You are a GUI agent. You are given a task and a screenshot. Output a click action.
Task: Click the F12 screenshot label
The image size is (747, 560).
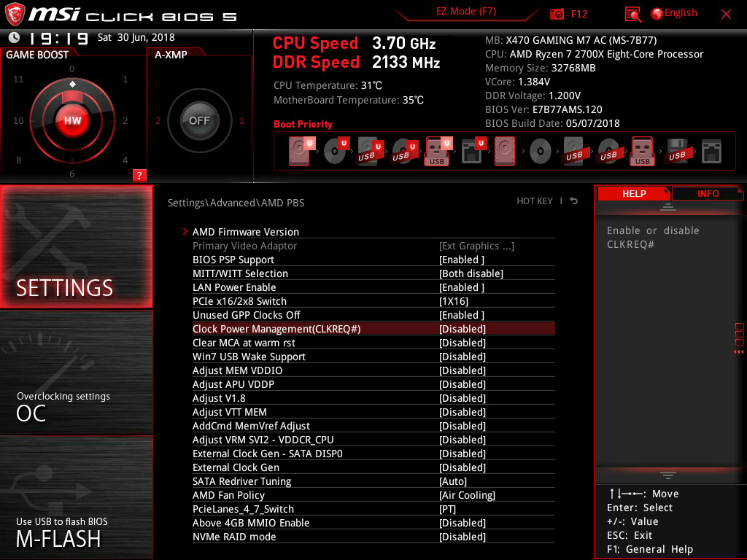click(x=578, y=14)
